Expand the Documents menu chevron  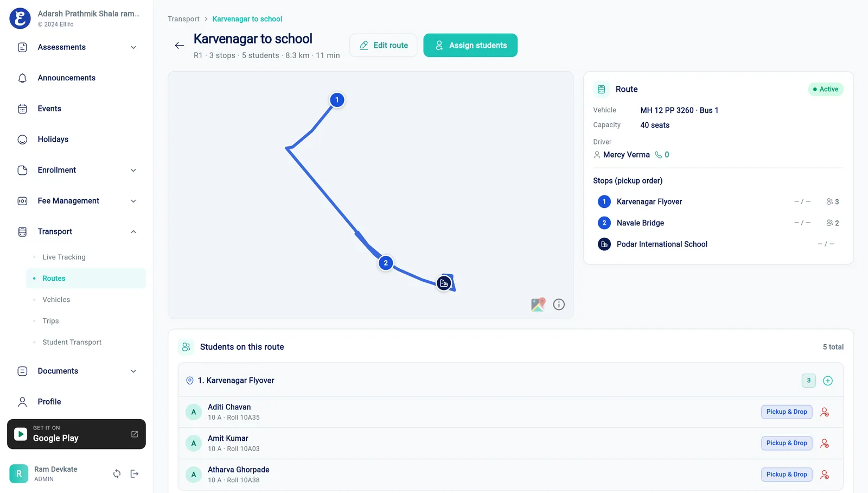coord(133,371)
